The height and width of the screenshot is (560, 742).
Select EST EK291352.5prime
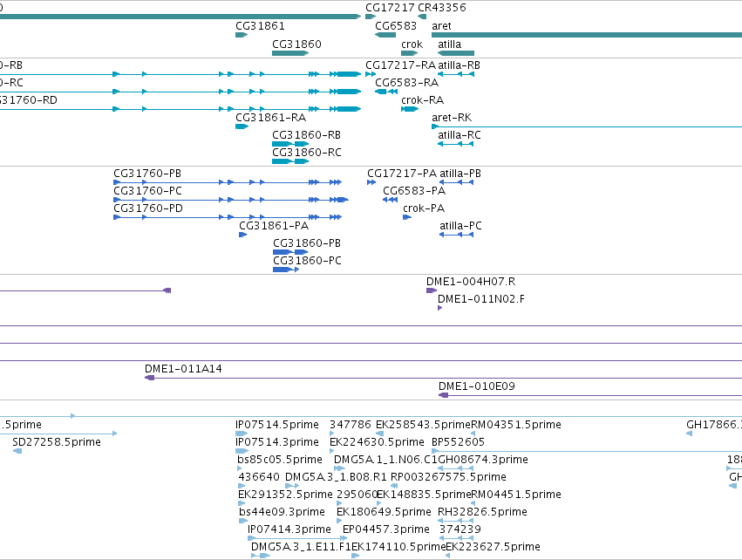pyautogui.click(x=285, y=495)
